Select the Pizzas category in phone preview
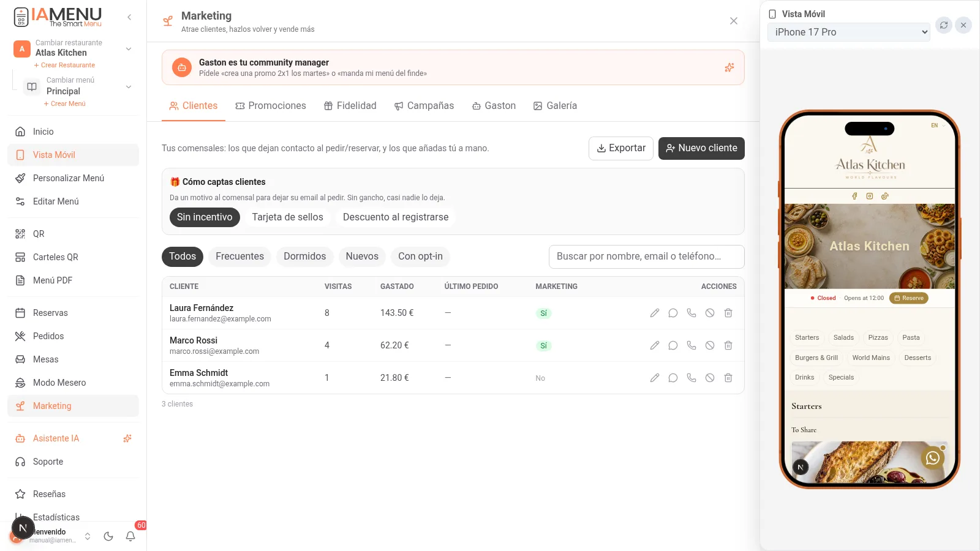The height and width of the screenshot is (551, 980). click(x=878, y=337)
